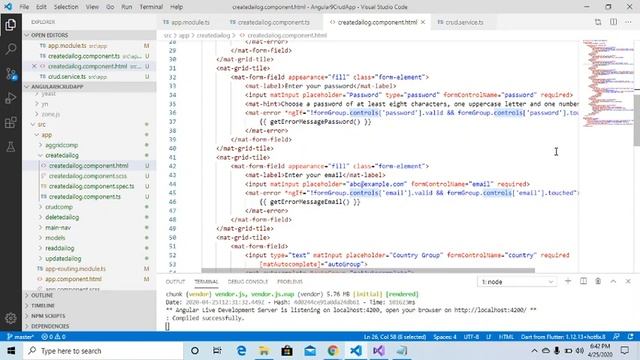The width and height of the screenshot is (640, 360).
Task: Open notifications bell in status bar
Action: (631, 337)
